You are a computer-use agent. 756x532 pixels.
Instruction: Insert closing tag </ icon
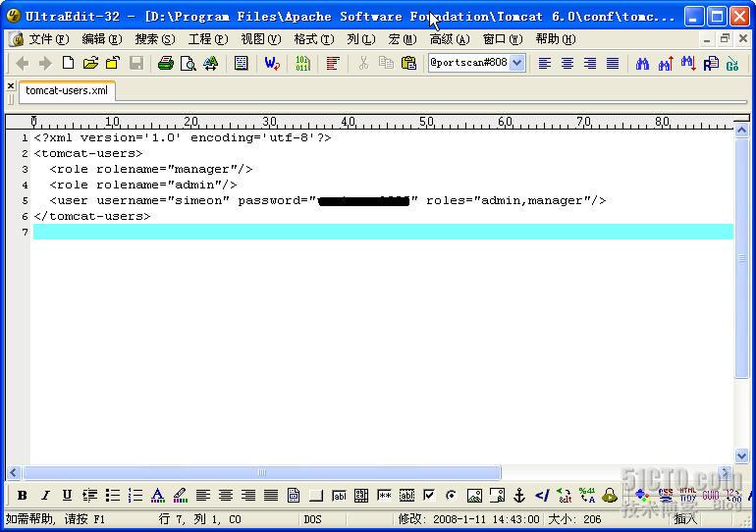click(x=542, y=495)
